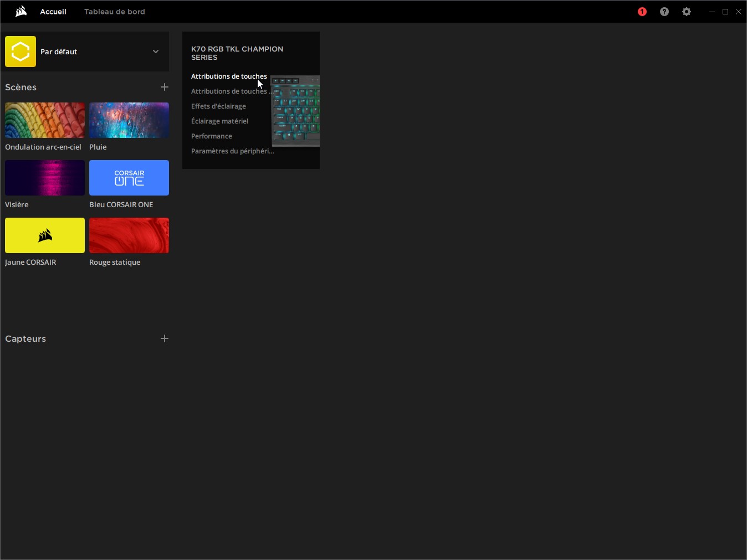Open Paramètres du périphérique link

pos(232,151)
